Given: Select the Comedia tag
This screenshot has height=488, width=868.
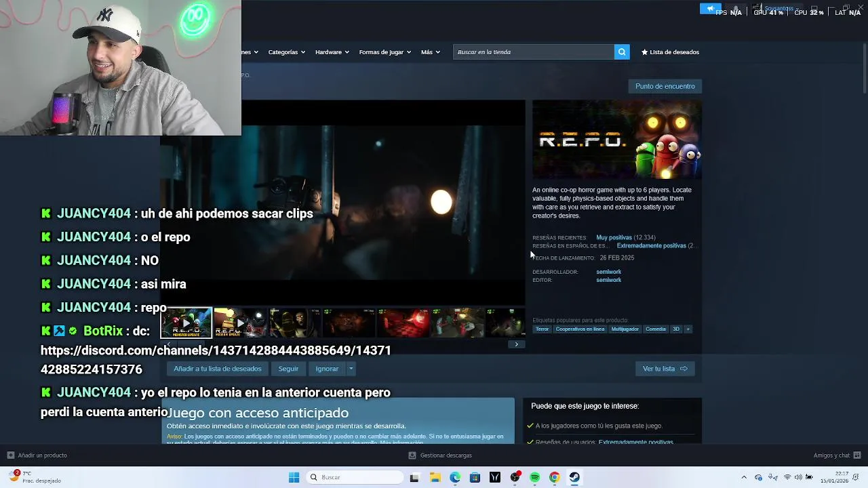Looking at the screenshot, I should pyautogui.click(x=656, y=329).
